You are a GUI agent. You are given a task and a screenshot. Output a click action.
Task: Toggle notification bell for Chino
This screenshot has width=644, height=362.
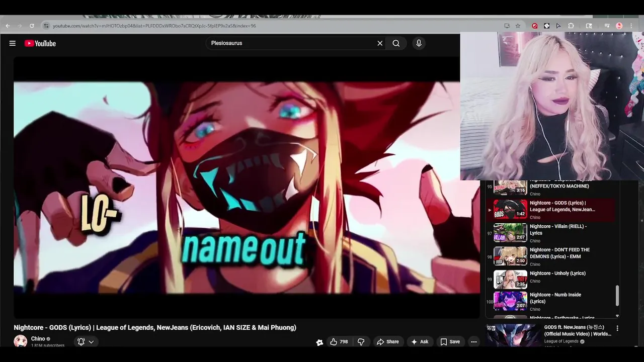[x=81, y=341]
